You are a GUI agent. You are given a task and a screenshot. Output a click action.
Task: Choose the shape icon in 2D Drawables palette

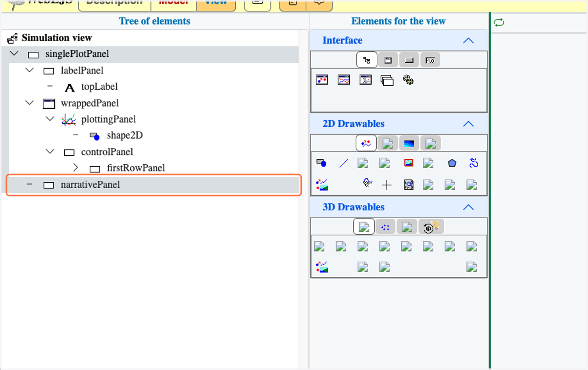tap(321, 163)
